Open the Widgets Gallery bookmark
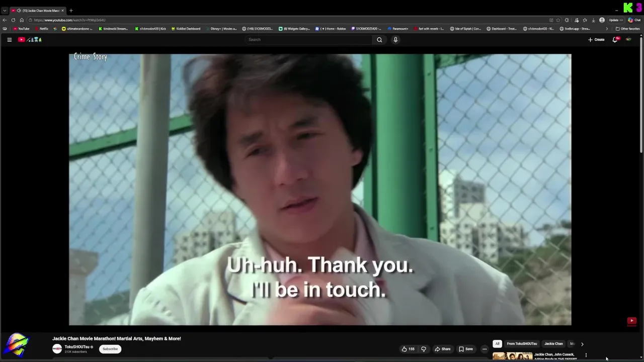 (x=294, y=29)
